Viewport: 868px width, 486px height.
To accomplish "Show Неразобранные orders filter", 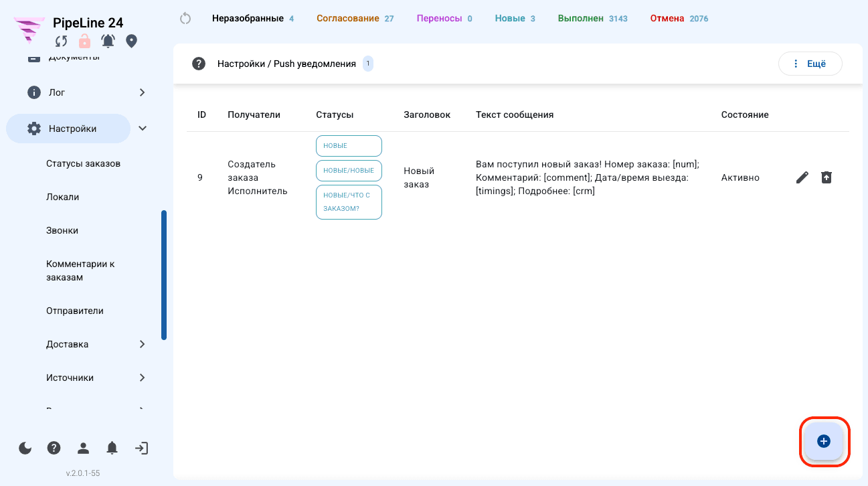I will (x=253, y=18).
